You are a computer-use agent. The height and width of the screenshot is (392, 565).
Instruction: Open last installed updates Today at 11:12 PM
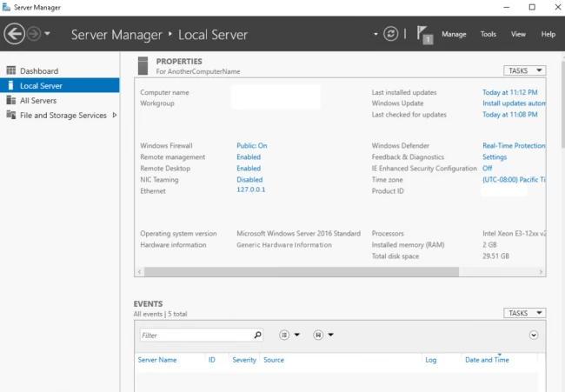pyautogui.click(x=510, y=92)
